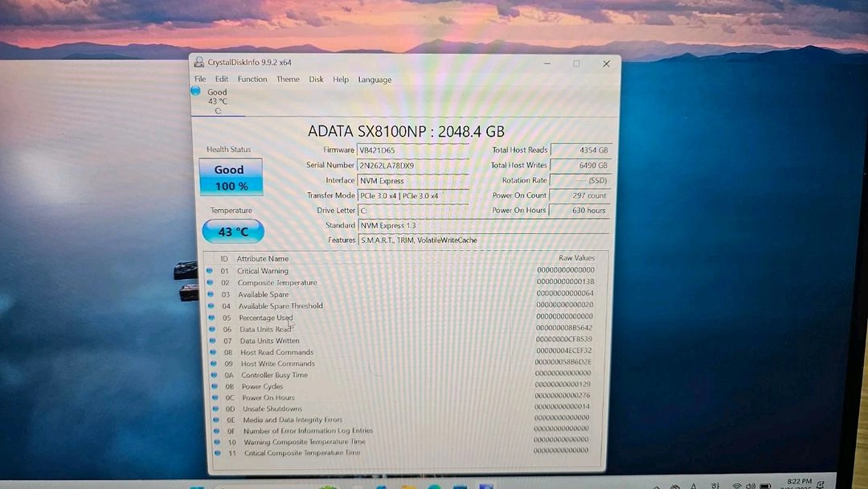
Task: Open the Language menu
Action: pos(375,80)
